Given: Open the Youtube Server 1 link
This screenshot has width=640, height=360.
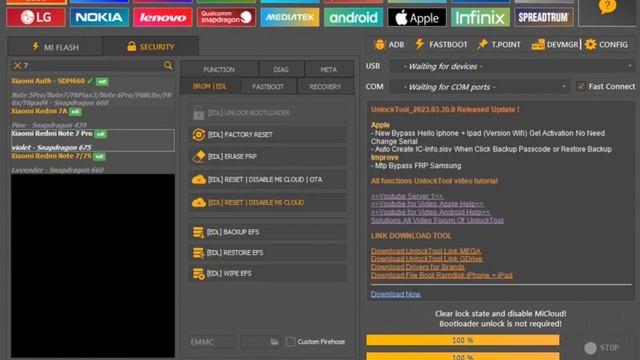Looking at the screenshot, I should coord(407,196).
